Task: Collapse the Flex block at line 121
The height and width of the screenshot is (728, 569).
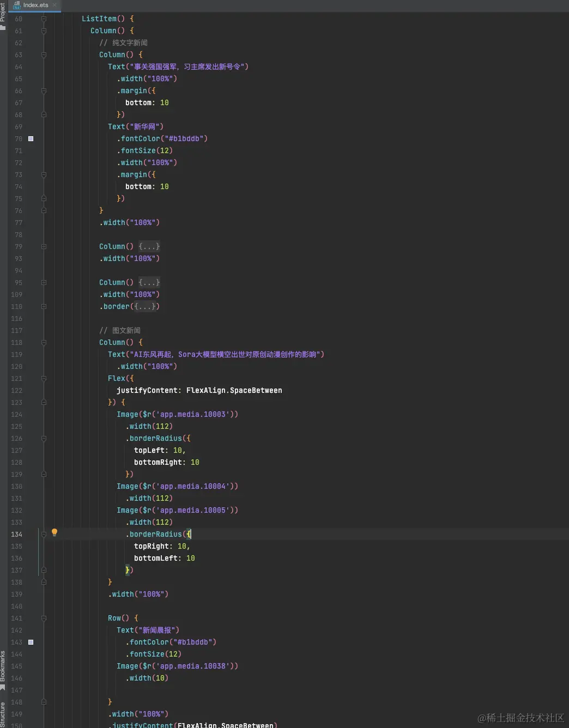Action: click(x=44, y=378)
